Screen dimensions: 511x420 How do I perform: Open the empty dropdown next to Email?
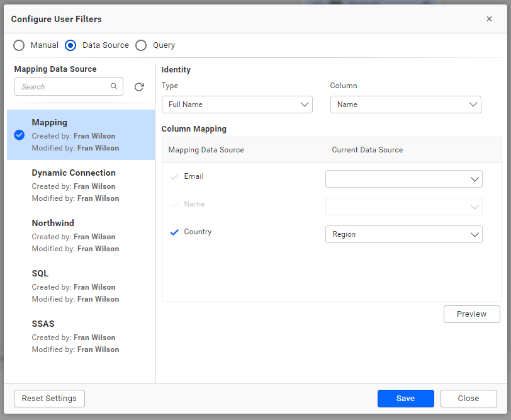[x=403, y=179]
